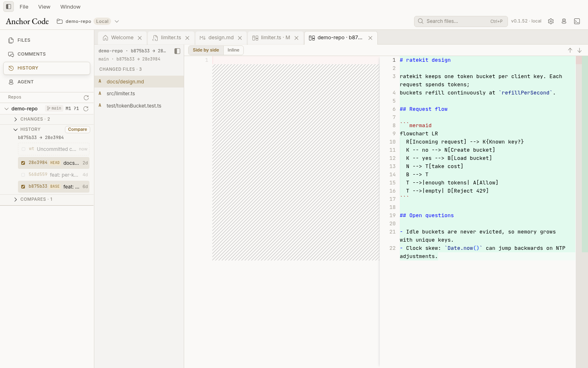Close the design.md tab
The image size is (588, 368).
[240, 38]
